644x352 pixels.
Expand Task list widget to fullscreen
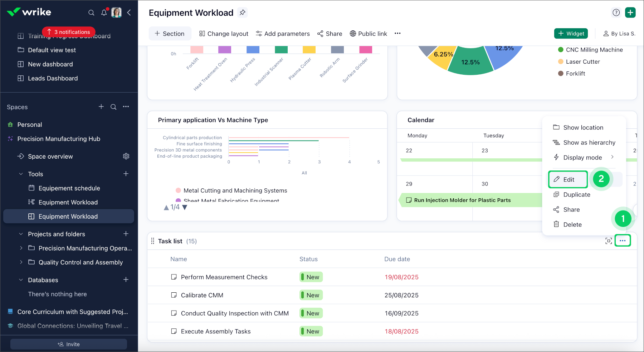click(x=608, y=241)
